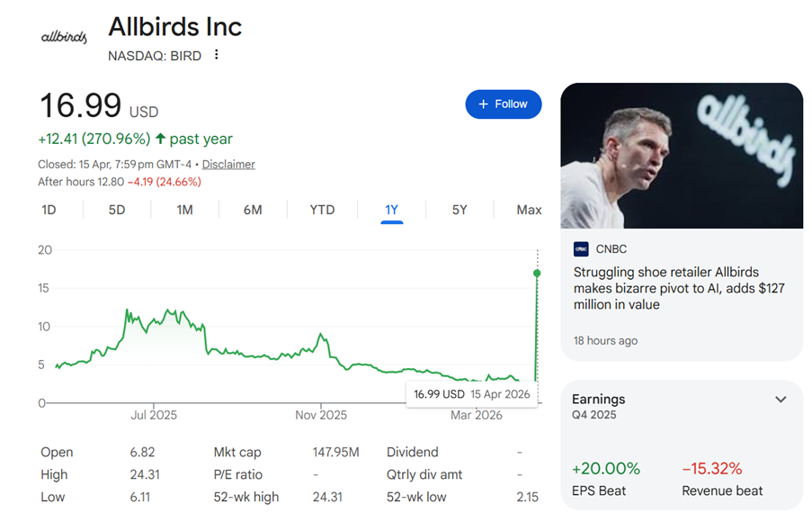The height and width of the screenshot is (522, 812).
Task: Open the Disclaimer link
Action: tap(228, 165)
